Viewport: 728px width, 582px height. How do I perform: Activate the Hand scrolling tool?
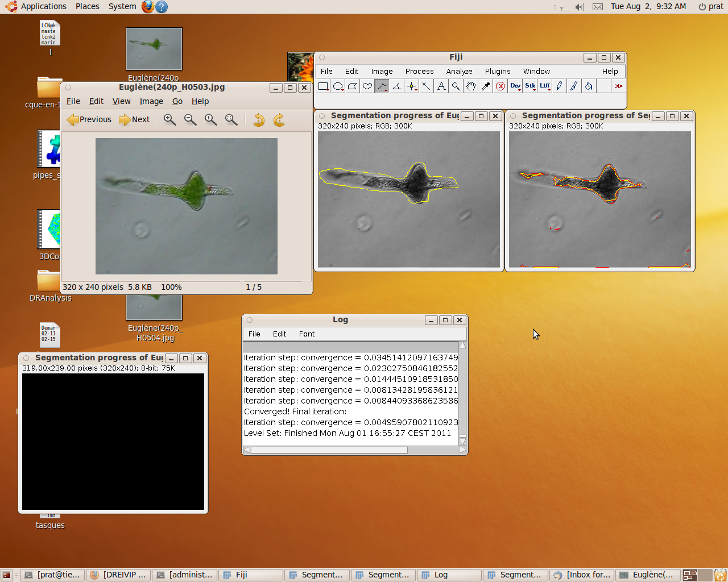(x=471, y=86)
